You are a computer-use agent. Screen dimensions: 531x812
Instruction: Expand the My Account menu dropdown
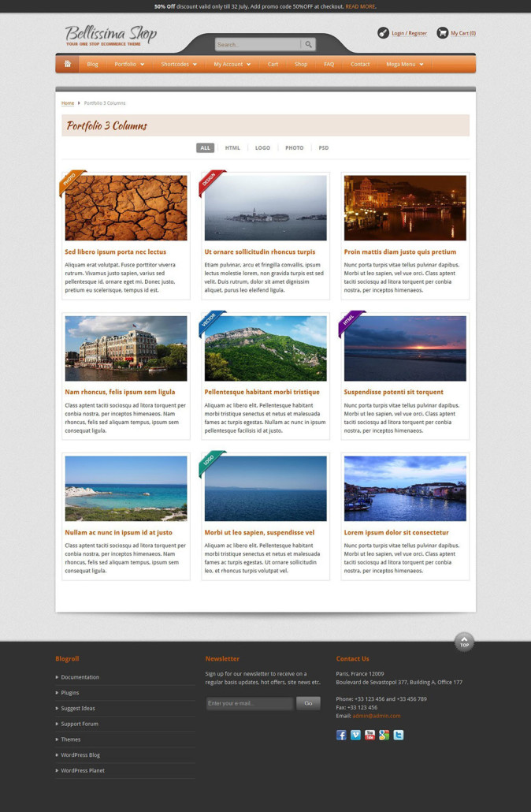coord(232,64)
